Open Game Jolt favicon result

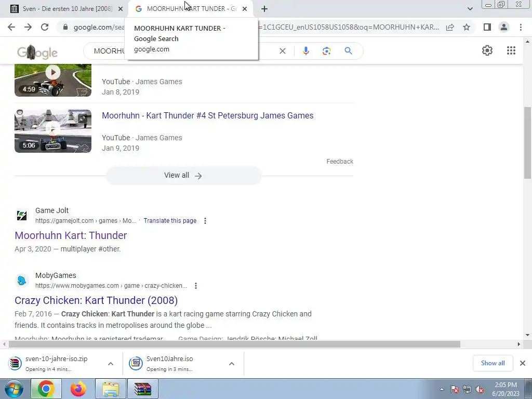tap(22, 216)
